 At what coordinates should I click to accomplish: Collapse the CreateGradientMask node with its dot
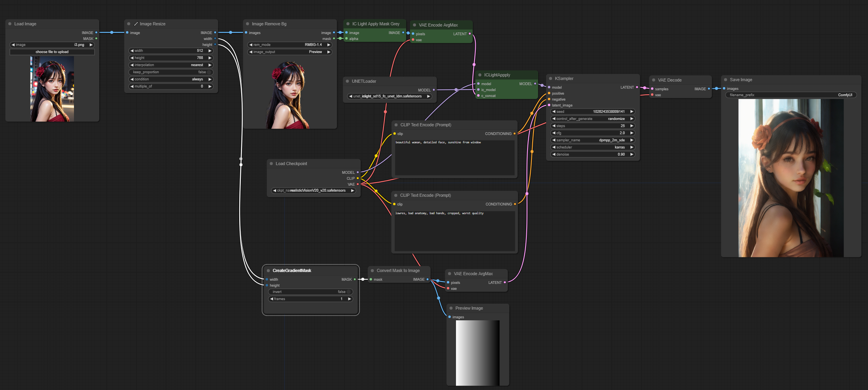click(268, 270)
